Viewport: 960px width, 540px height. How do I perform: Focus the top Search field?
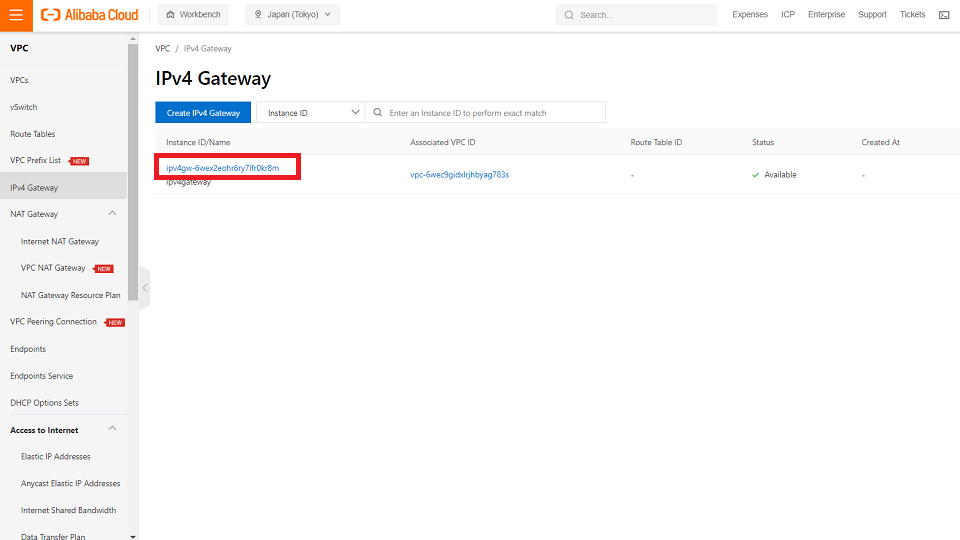click(x=636, y=15)
